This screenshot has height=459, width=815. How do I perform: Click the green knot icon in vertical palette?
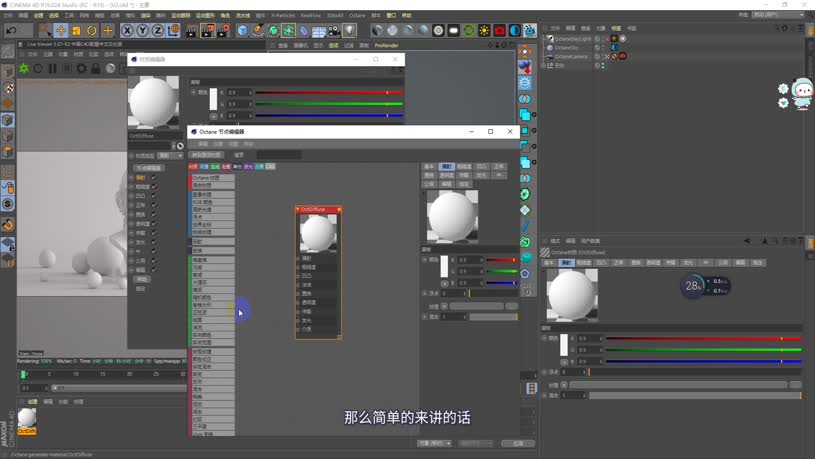tap(525, 242)
